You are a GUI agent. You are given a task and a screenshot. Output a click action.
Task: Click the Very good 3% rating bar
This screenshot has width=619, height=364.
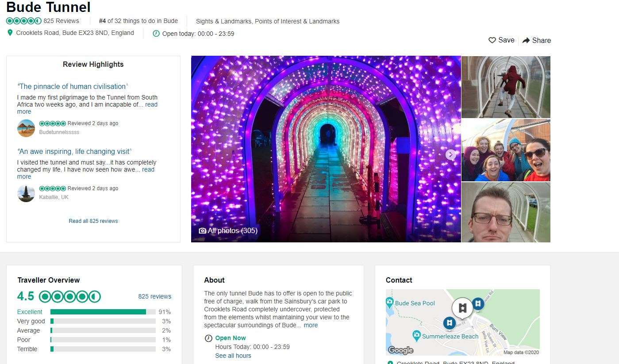tap(103, 321)
